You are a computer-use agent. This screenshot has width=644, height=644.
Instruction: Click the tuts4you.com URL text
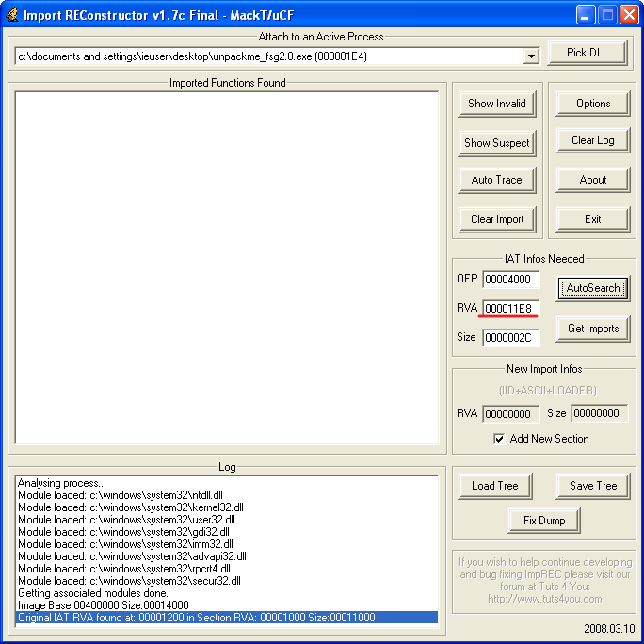(x=545, y=599)
